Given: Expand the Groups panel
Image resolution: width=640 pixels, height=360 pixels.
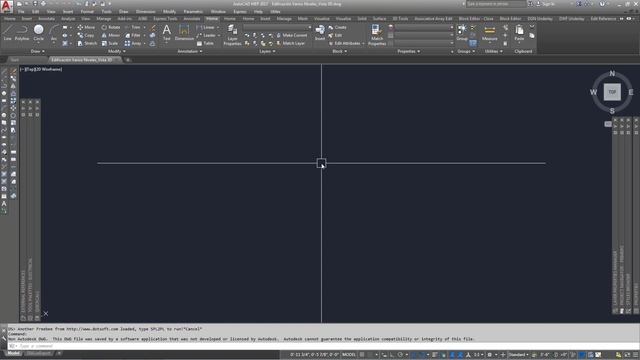Looking at the screenshot, I should click(466, 51).
